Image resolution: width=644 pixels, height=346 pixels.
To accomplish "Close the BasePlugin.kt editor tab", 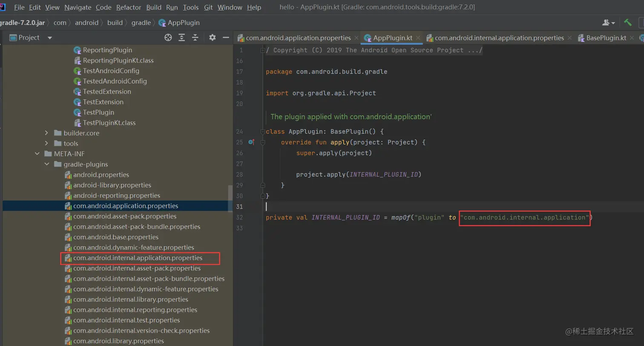I will 632,38.
